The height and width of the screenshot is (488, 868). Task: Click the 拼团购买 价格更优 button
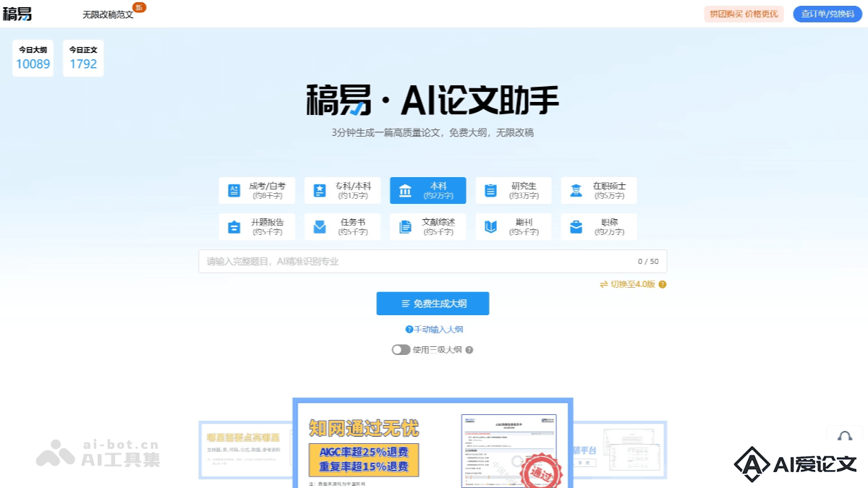tap(744, 14)
